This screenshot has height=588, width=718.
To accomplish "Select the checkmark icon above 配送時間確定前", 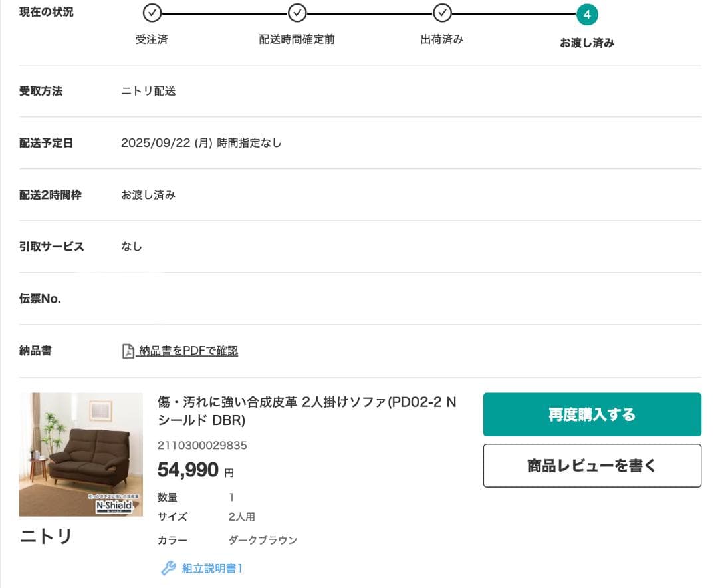I will [x=297, y=13].
